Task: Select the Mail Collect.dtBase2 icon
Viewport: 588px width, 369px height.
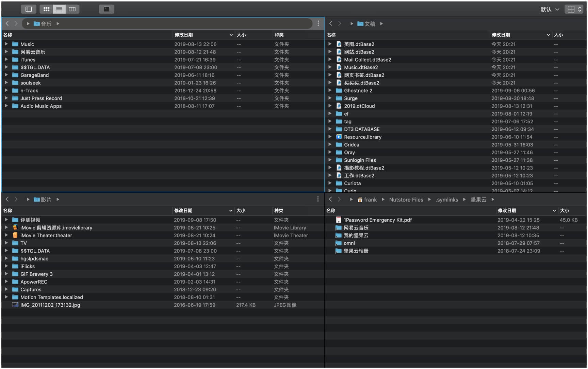Action: 339,60
